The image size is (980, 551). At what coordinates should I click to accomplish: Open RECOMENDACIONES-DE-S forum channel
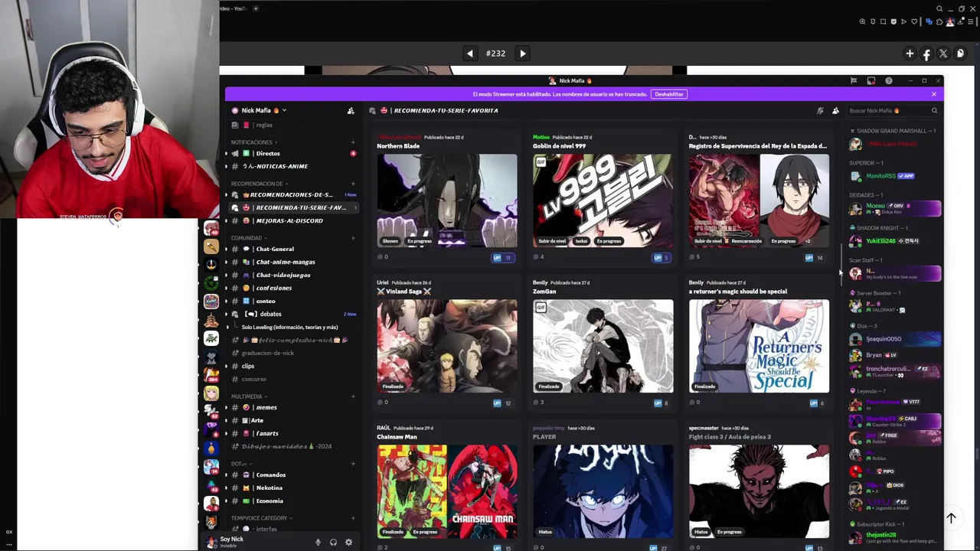(293, 194)
